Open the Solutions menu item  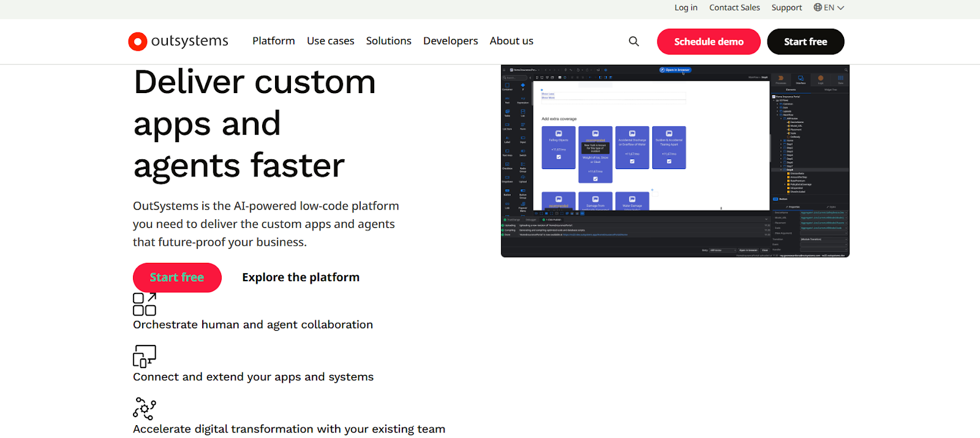388,41
